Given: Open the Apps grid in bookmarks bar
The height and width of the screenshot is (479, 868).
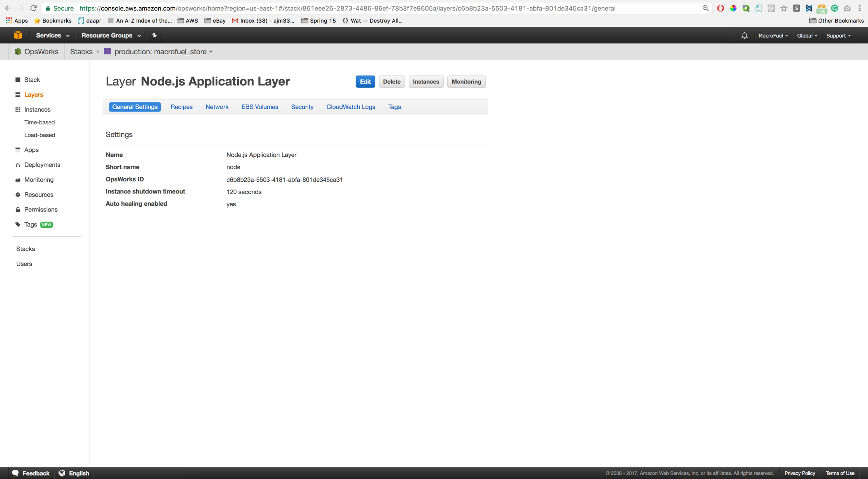Looking at the screenshot, I should [x=17, y=20].
